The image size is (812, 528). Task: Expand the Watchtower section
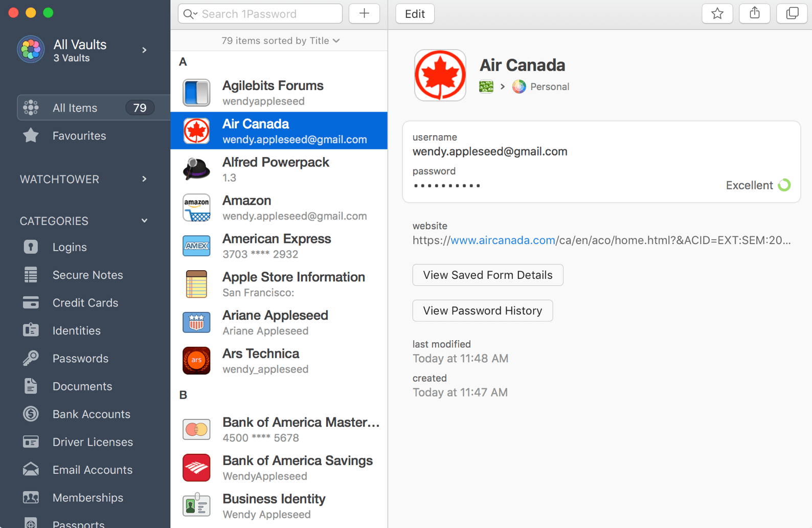[145, 179]
